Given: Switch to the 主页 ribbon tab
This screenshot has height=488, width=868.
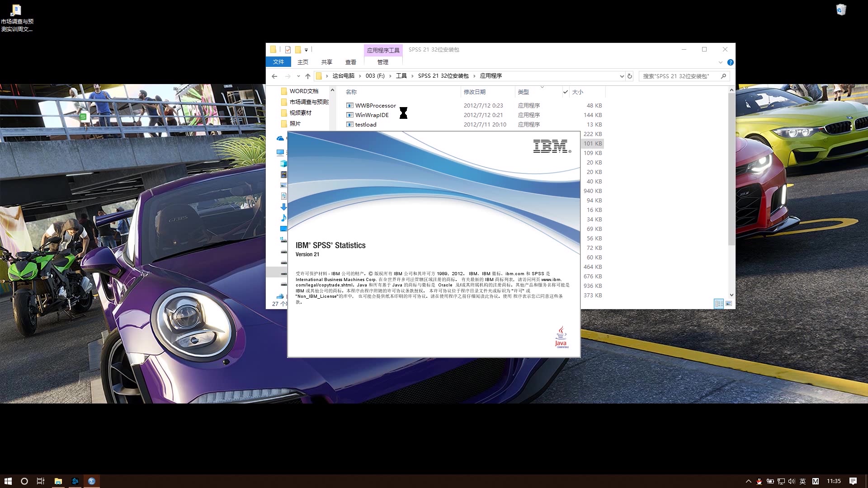Looking at the screenshot, I should [303, 62].
